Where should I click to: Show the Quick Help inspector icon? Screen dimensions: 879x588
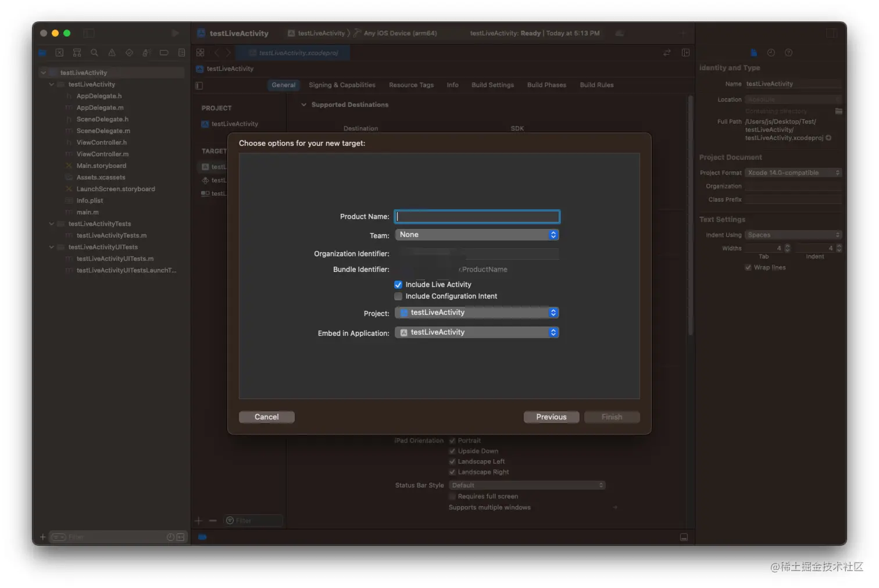tap(788, 53)
